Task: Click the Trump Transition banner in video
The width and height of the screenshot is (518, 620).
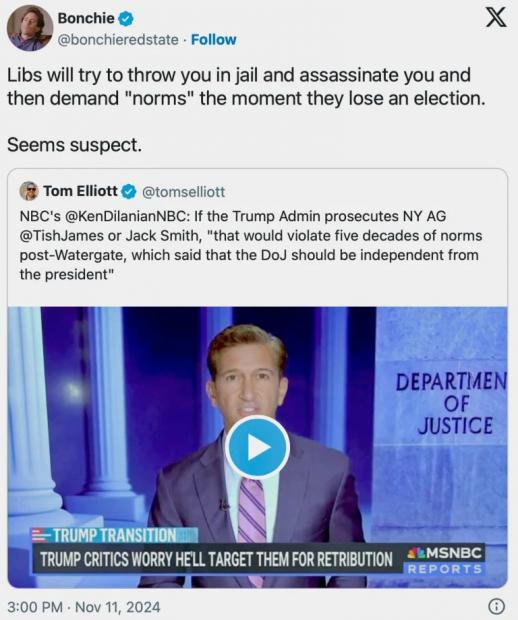Action: 114,535
